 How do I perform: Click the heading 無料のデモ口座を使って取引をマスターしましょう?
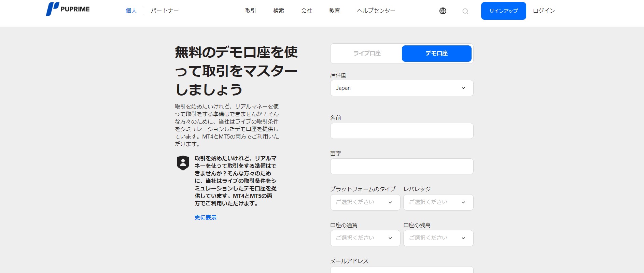click(x=236, y=71)
